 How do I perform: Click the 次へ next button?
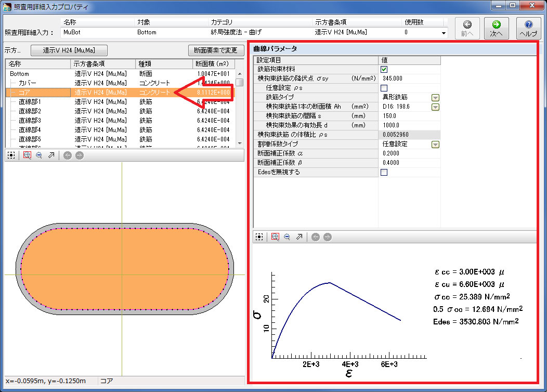tap(496, 28)
